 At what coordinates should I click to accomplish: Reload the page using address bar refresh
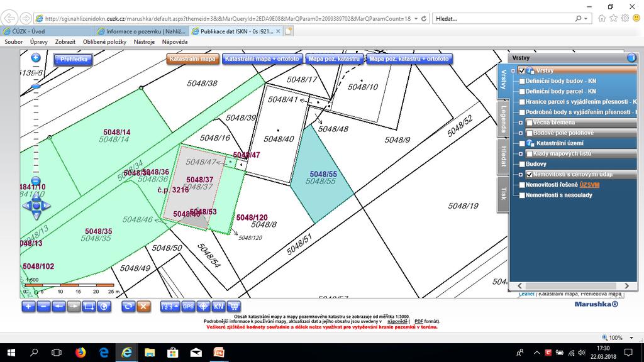pos(424,18)
